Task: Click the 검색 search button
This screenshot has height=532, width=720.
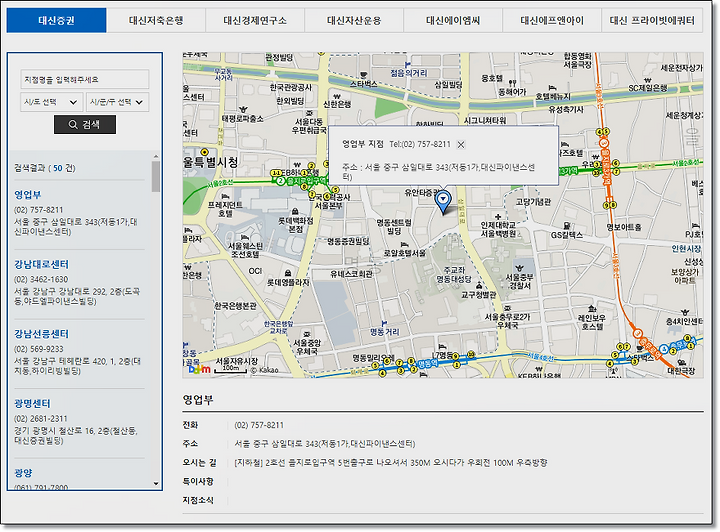Action: pos(85,124)
